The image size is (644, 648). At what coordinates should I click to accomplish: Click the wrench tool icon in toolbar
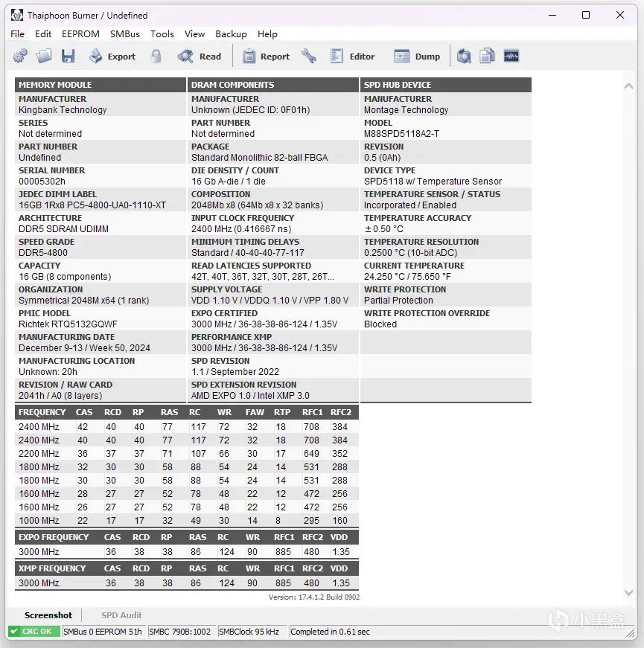pyautogui.click(x=309, y=56)
